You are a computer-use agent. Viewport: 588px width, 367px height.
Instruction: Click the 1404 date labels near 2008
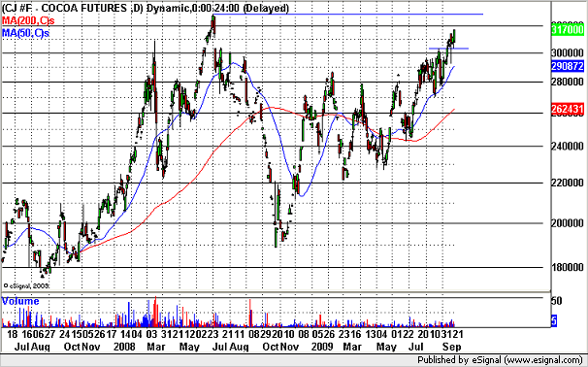131,334
